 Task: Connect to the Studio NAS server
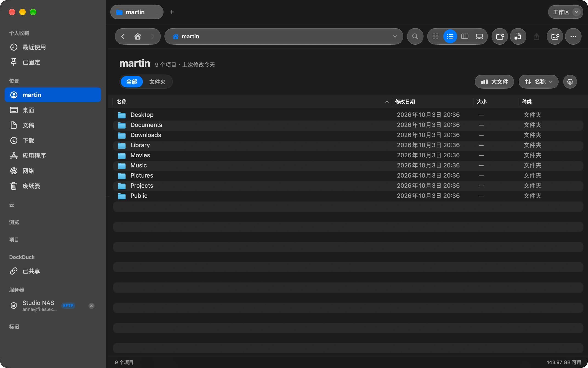click(x=53, y=306)
